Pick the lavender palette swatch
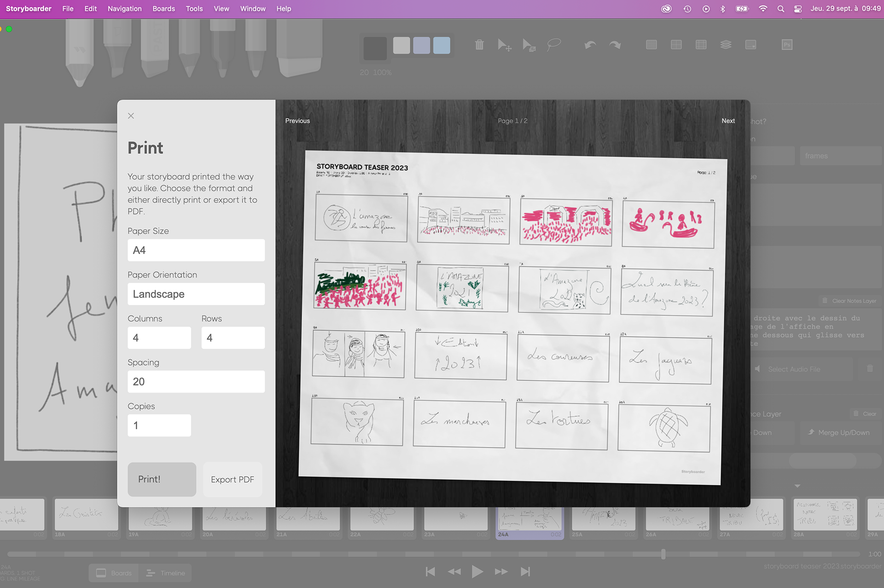The height and width of the screenshot is (588, 884). 421,46
